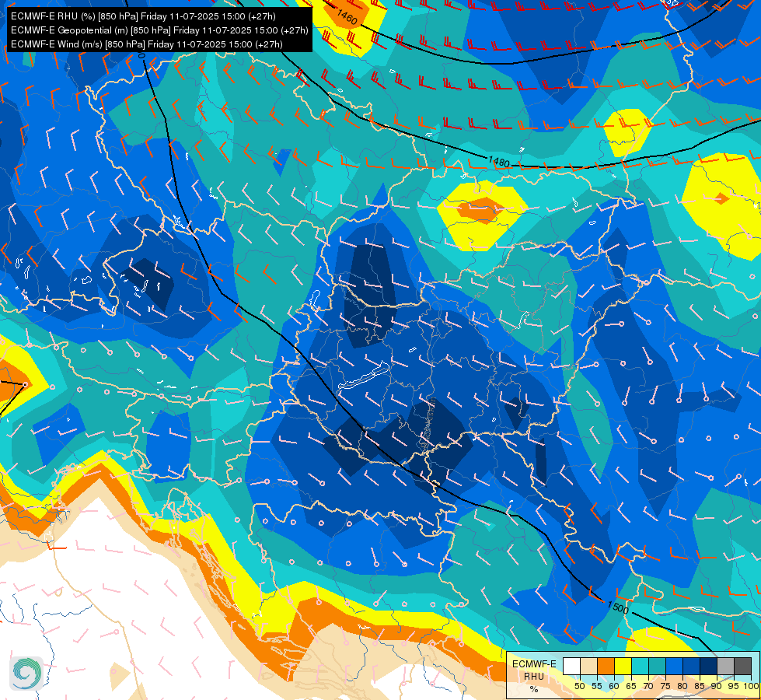
Task: Select the dark blue 80–85% legend swatch
Action: [x=691, y=666]
